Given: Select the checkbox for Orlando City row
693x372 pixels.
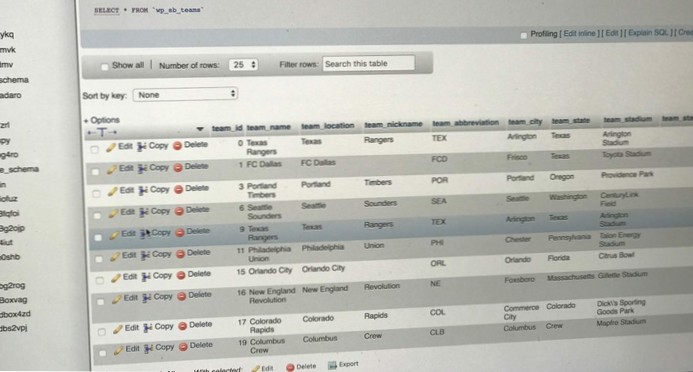Looking at the screenshot, I should click(100, 280).
